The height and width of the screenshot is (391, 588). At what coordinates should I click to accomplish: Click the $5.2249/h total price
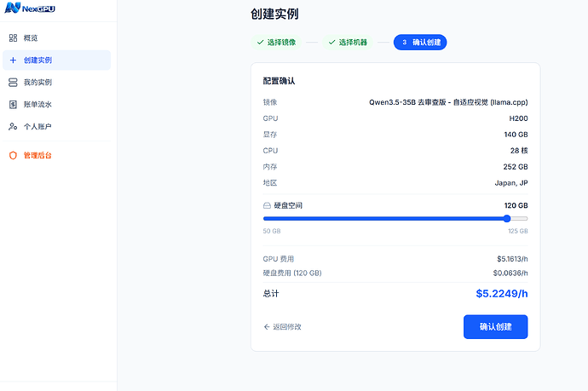pos(502,294)
